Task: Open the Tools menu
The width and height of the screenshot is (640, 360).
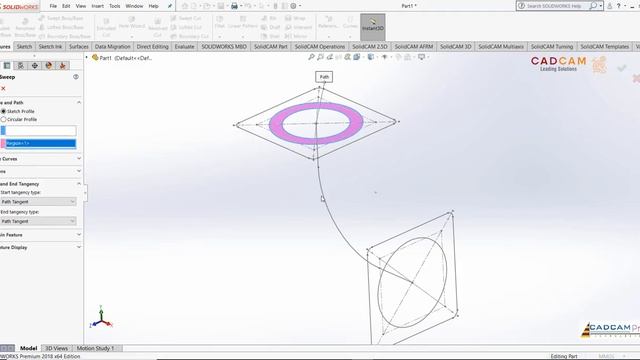Action: 115,6
